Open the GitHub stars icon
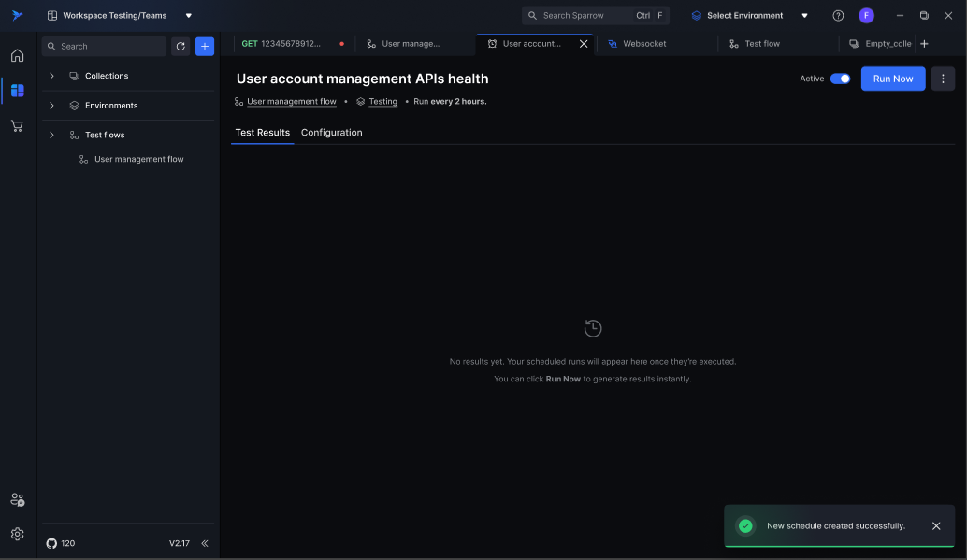This screenshot has height=560, width=967. point(52,543)
